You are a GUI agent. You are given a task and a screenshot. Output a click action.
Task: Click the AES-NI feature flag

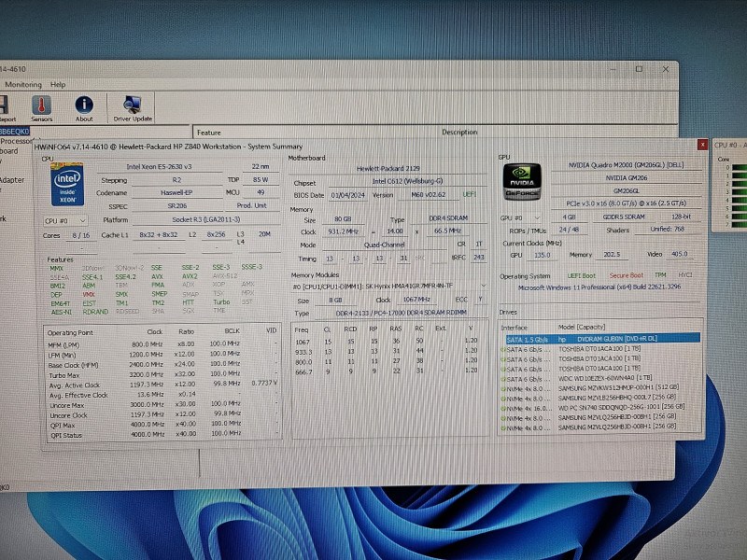tap(62, 312)
